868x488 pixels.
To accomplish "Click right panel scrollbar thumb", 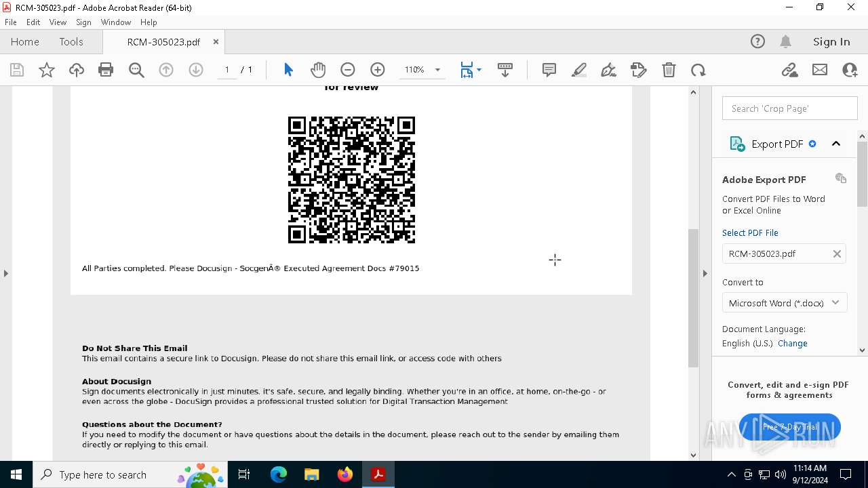I will click(x=863, y=174).
